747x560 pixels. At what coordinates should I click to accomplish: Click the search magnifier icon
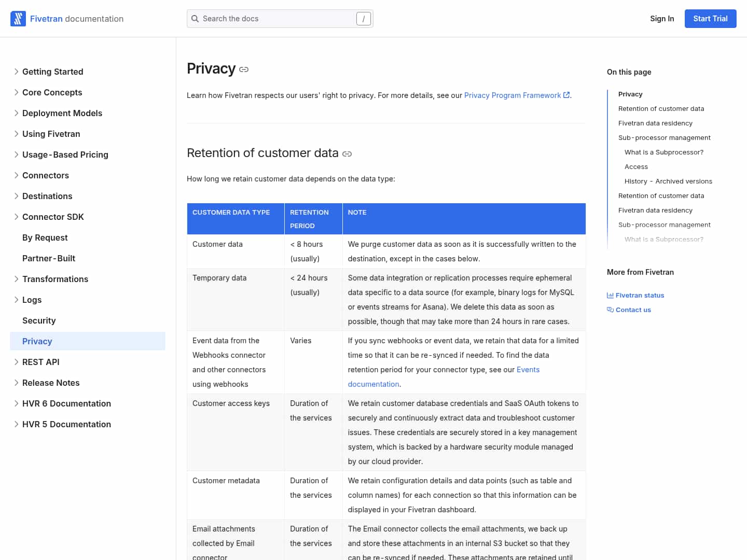tap(195, 19)
